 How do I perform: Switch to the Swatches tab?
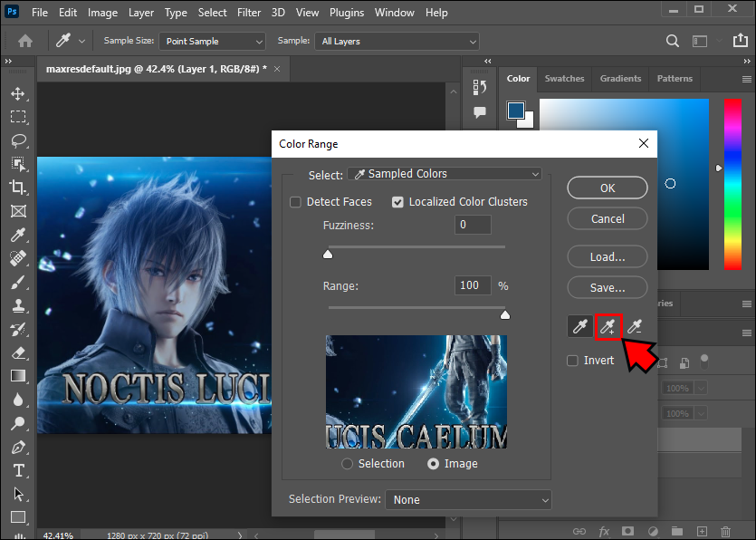(564, 79)
